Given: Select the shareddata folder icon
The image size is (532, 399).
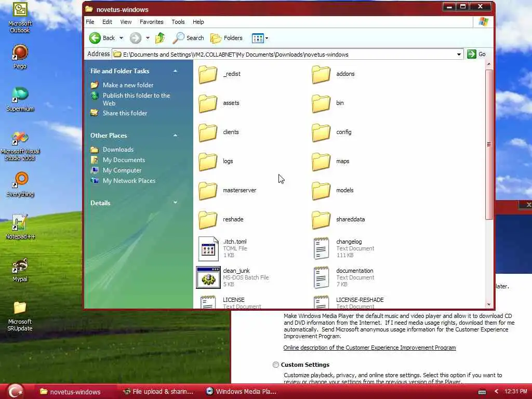Looking at the screenshot, I should pyautogui.click(x=321, y=220).
